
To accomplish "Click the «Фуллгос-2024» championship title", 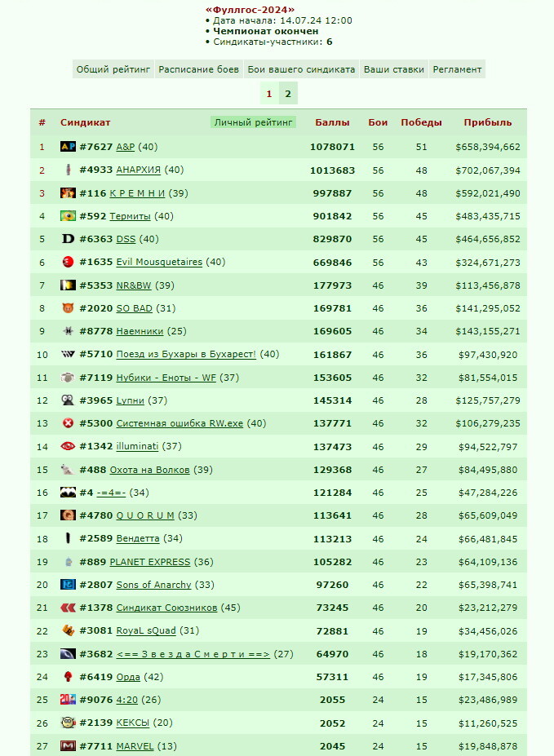I will (x=250, y=10).
